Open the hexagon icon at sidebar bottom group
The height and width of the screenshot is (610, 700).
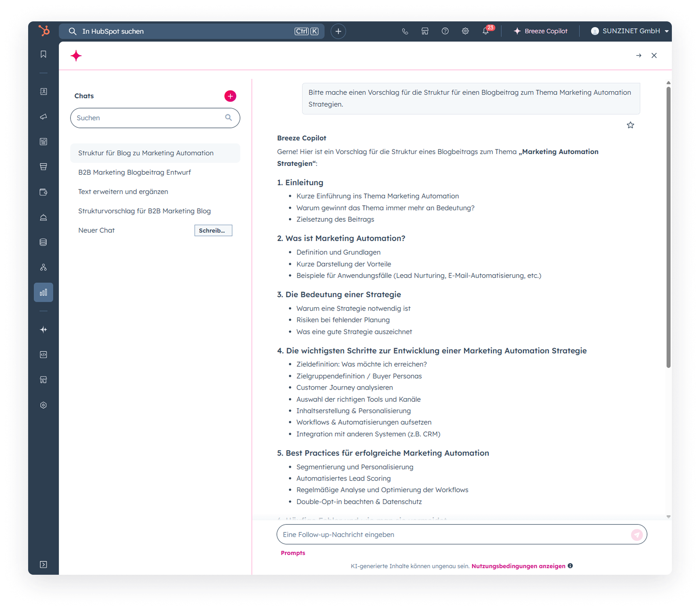[44, 405]
